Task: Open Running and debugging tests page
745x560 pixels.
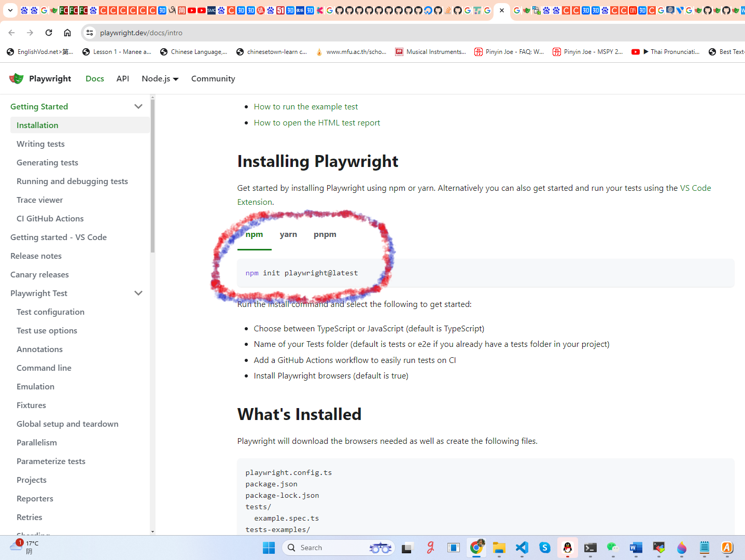Action: (72, 181)
